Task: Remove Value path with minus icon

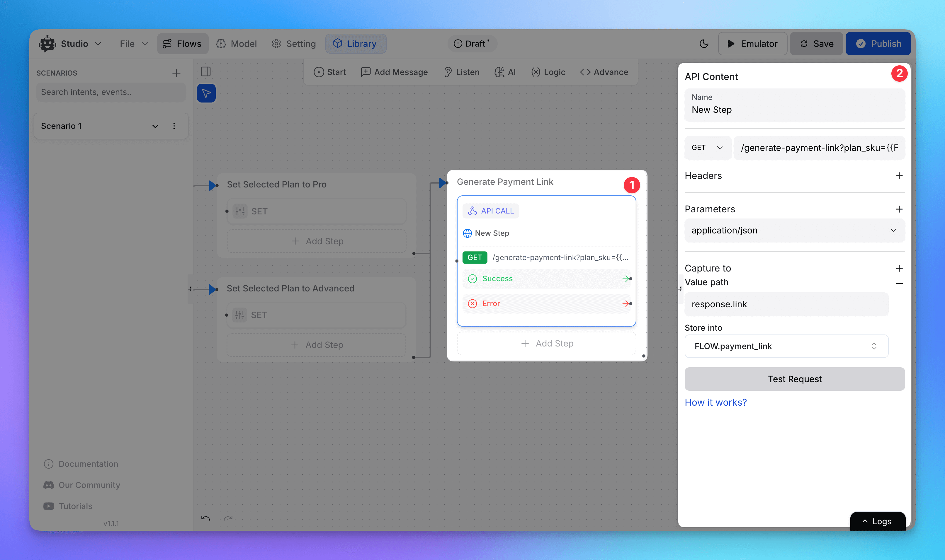Action: tap(899, 284)
